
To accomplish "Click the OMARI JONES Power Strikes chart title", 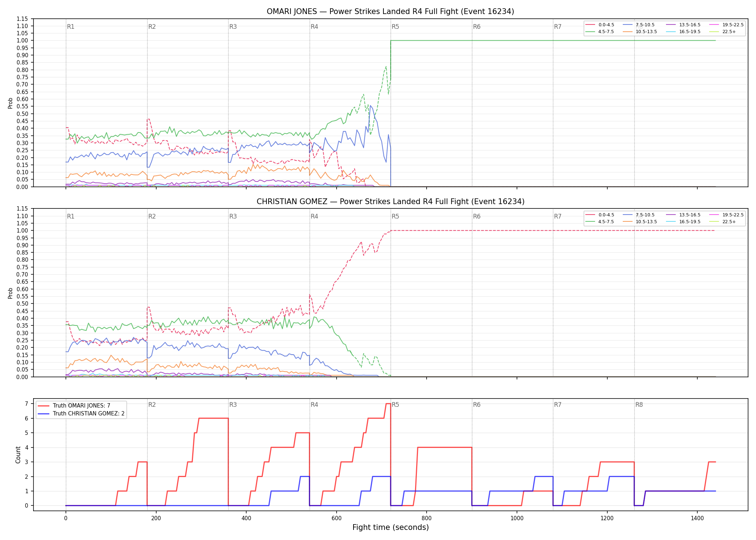I will pos(390,12).
